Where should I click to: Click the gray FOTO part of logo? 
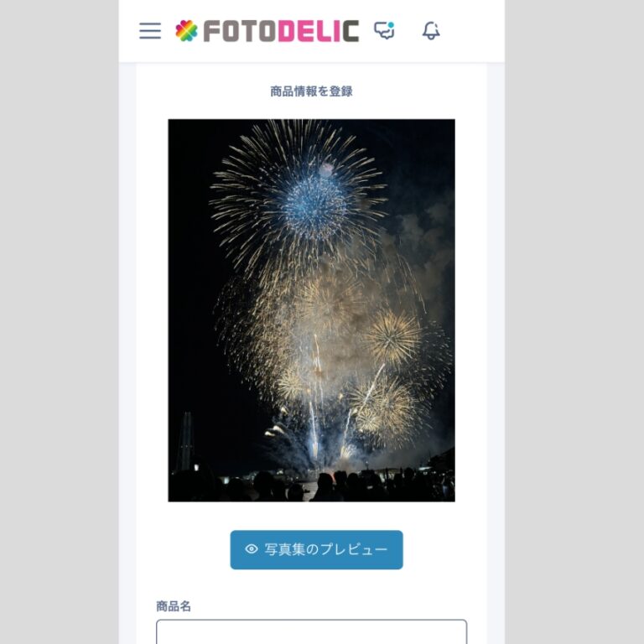(x=240, y=31)
